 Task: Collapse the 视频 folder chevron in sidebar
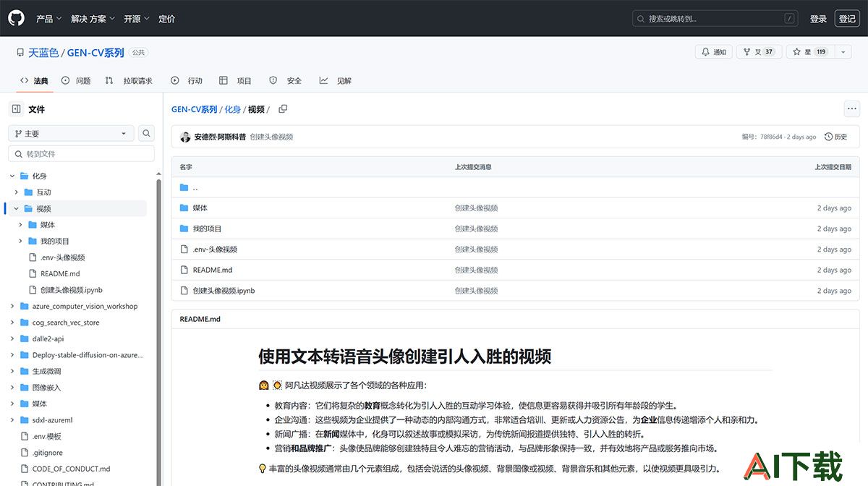coord(17,208)
